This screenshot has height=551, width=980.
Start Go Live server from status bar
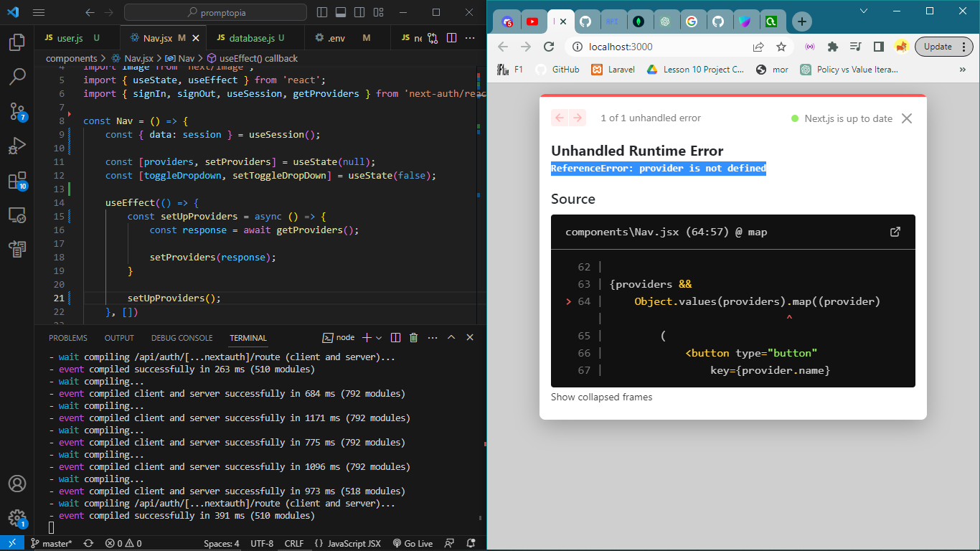tap(413, 543)
